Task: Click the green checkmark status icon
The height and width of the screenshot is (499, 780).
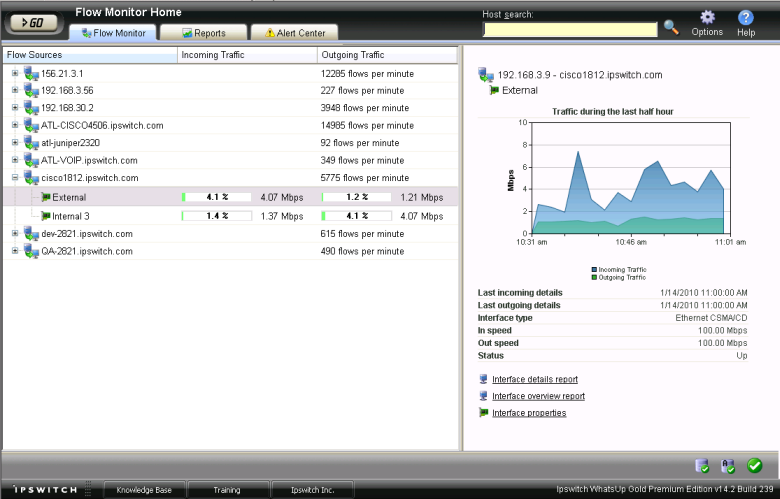Action: click(755, 466)
